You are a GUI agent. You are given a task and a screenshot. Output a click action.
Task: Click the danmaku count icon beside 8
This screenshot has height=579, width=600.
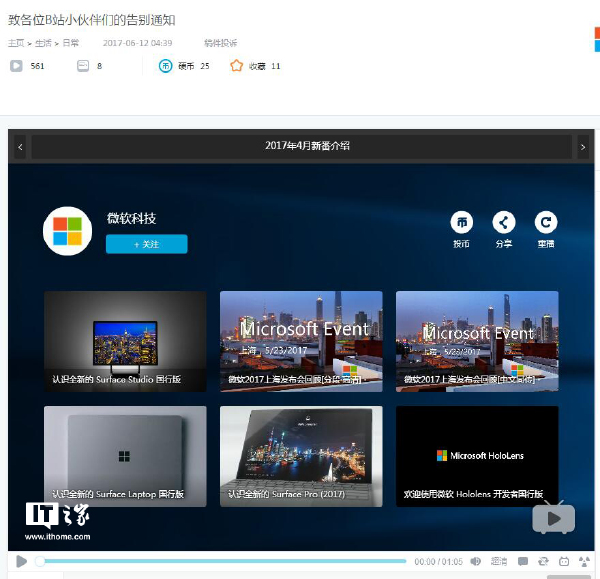[83, 66]
